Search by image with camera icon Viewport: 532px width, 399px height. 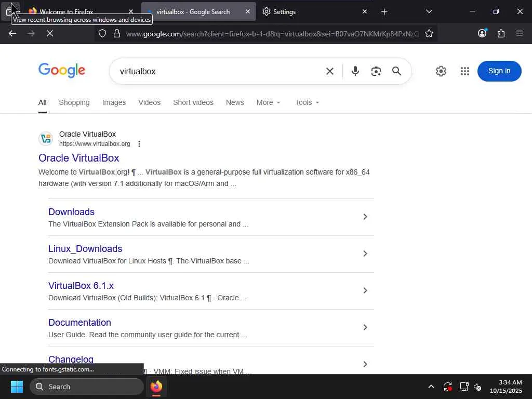coord(376,71)
